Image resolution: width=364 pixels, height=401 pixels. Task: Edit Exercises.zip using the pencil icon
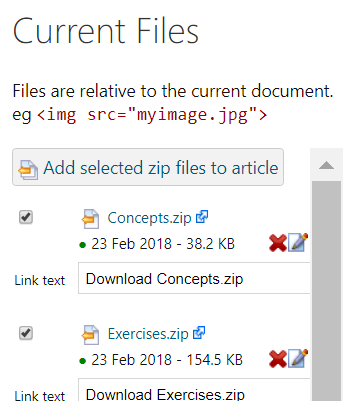pyautogui.click(x=298, y=358)
